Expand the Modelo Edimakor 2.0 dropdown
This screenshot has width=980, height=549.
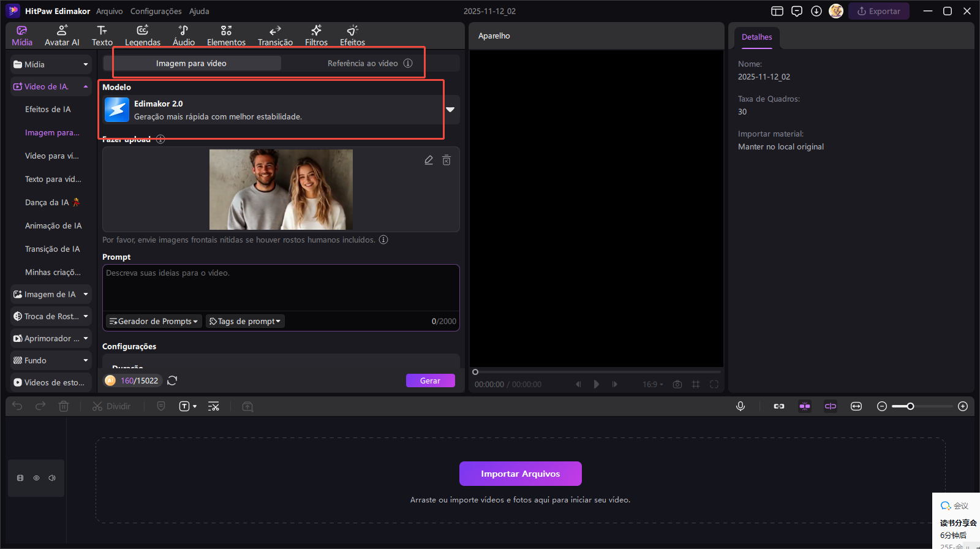(450, 110)
